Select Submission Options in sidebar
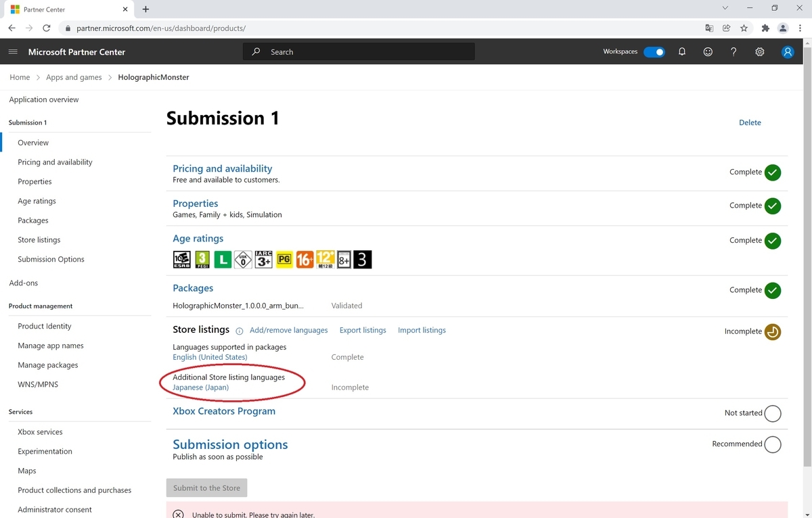This screenshot has height=518, width=812. [51, 260]
